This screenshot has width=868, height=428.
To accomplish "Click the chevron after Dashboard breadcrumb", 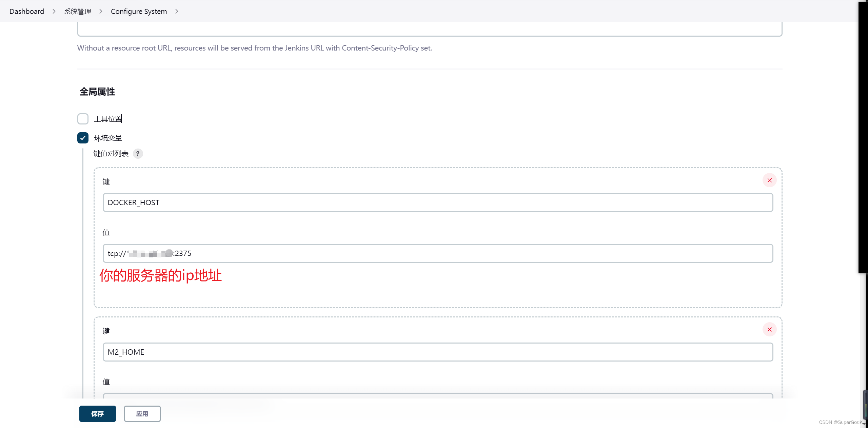I will (x=54, y=11).
